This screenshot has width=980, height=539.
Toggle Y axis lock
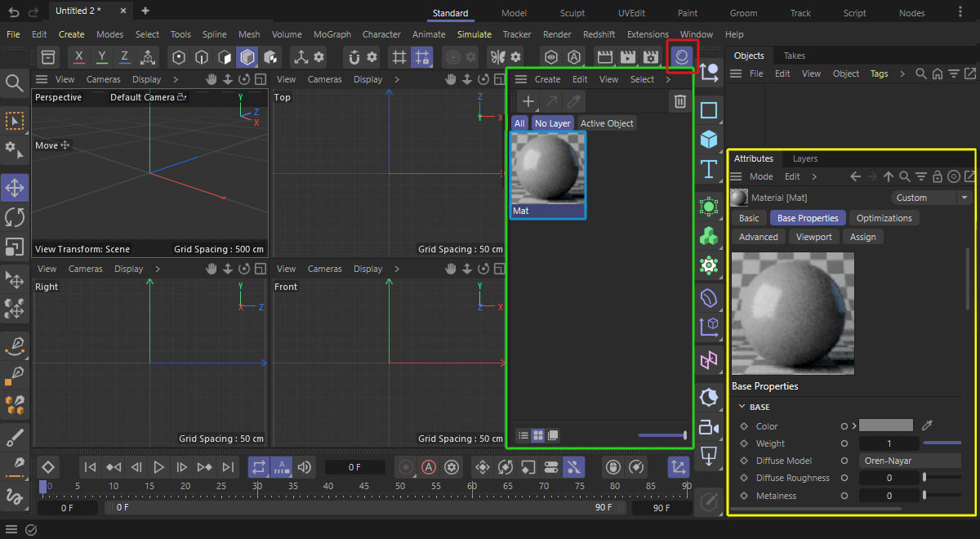[101, 57]
